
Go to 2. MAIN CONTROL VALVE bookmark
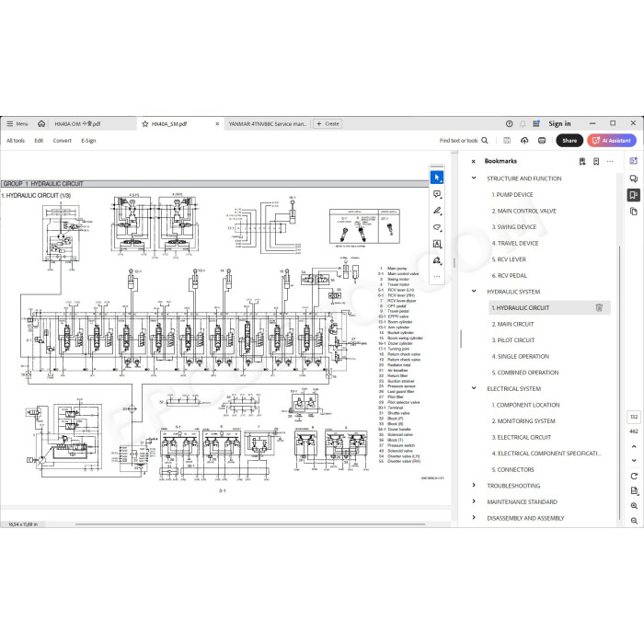[523, 211]
